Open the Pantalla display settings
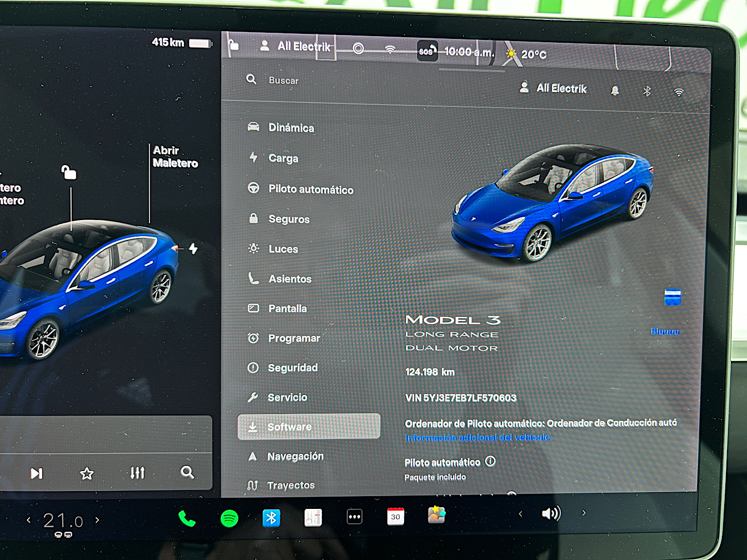The image size is (747, 560). pyautogui.click(x=277, y=308)
